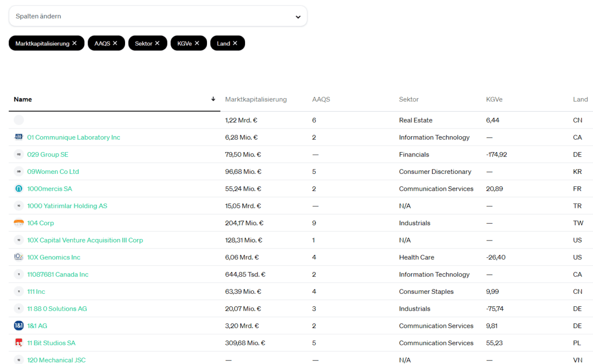Image resolution: width=593 pixels, height=364 pixels.
Task: Click the 029 Group SE logo icon
Action: click(18, 154)
